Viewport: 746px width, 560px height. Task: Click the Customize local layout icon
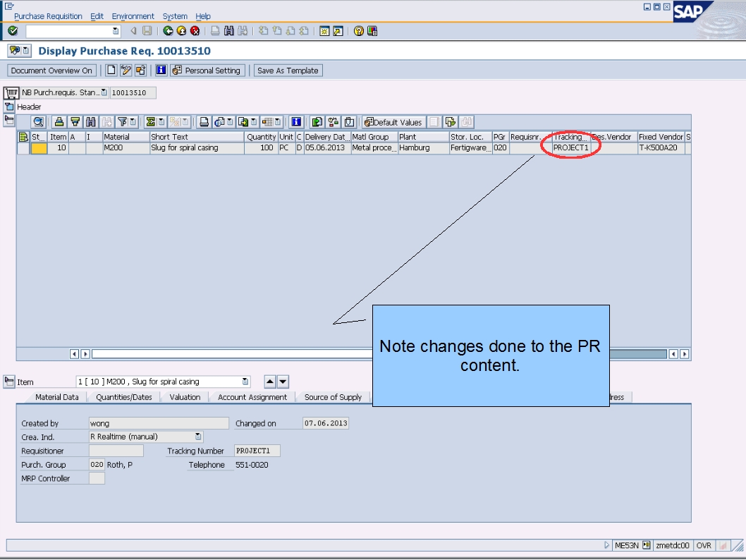[x=372, y=31]
